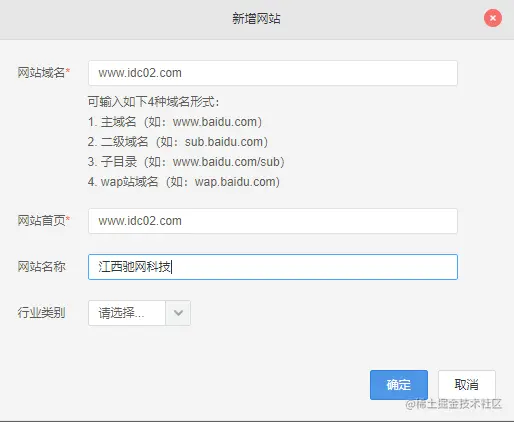514x422 pixels.
Task: Cancel with the 取消 button
Action: coord(467,385)
